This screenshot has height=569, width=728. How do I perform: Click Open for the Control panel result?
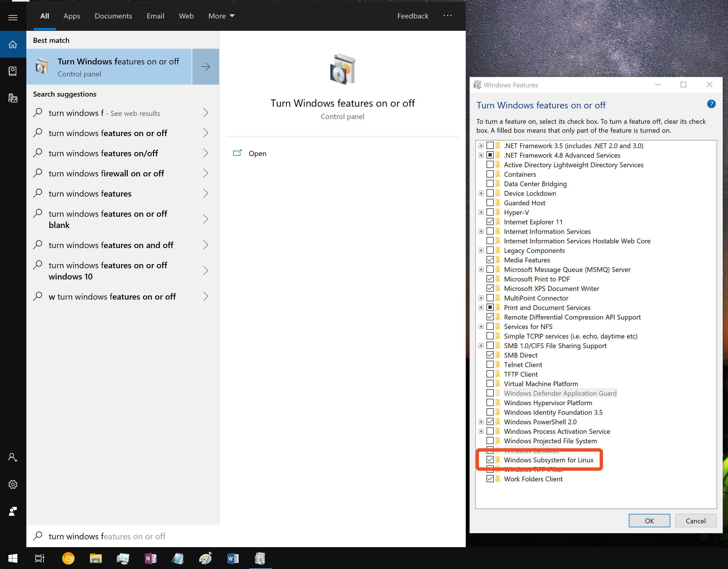click(257, 153)
